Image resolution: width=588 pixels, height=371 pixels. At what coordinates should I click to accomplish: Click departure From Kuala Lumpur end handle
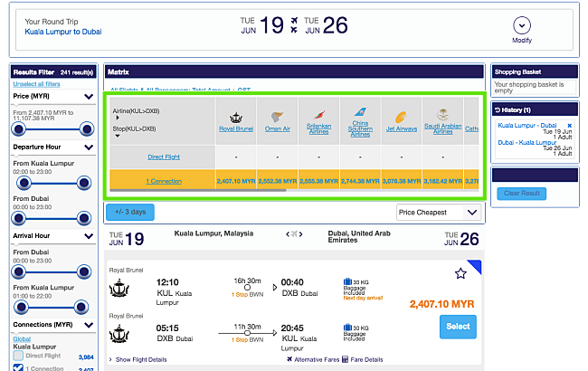tap(83, 183)
